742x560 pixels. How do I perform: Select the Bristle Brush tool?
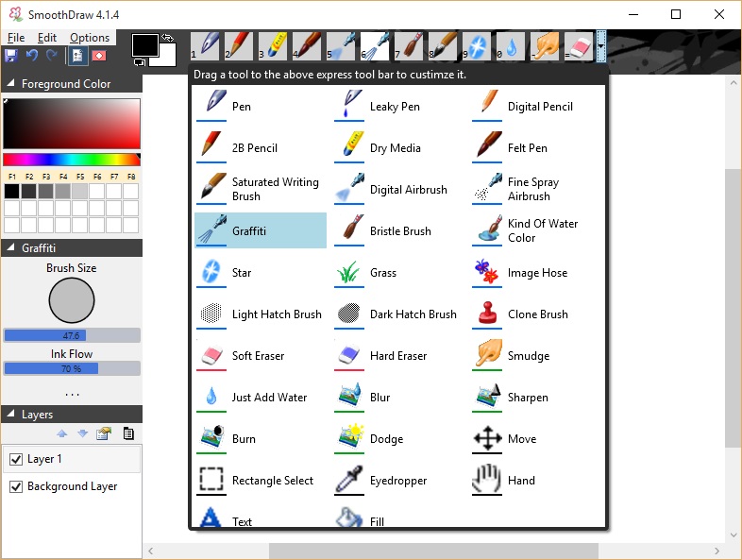[x=398, y=231]
